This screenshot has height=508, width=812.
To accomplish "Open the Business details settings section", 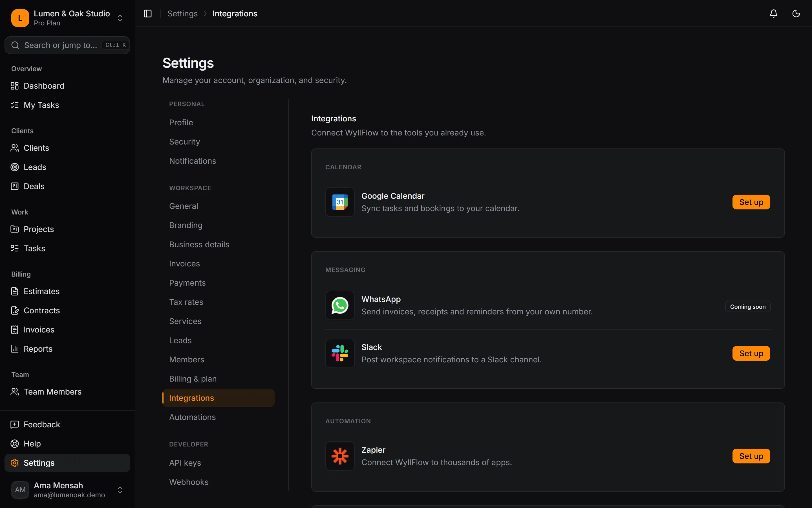I will point(218,244).
